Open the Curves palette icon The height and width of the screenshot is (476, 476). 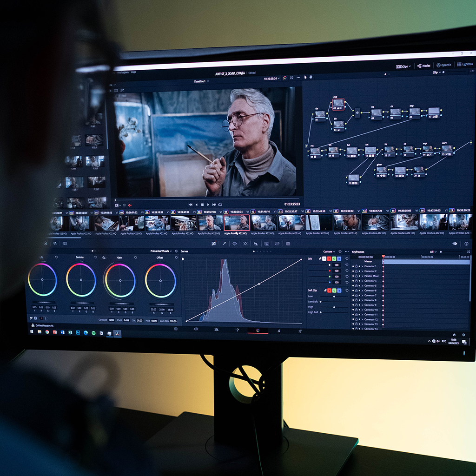click(214, 244)
